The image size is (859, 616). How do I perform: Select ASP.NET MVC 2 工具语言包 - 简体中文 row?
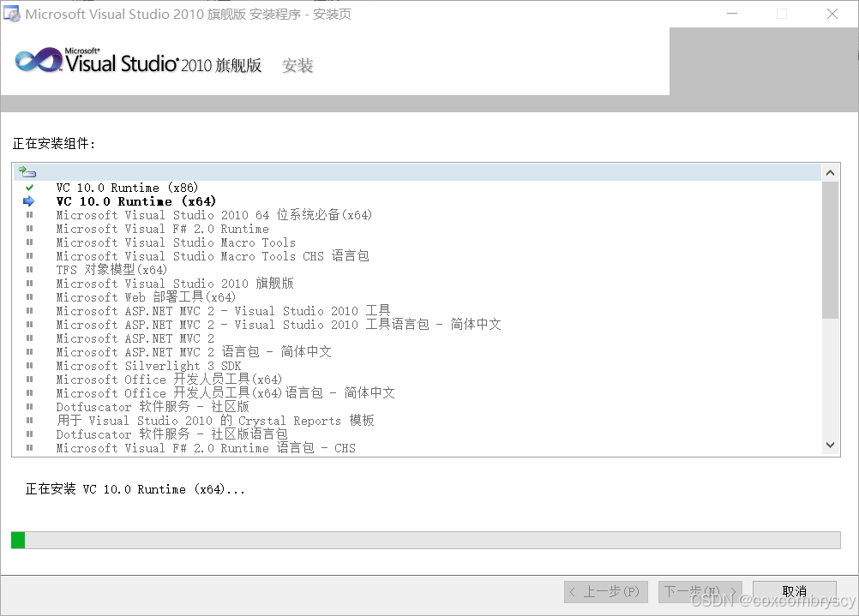279,325
